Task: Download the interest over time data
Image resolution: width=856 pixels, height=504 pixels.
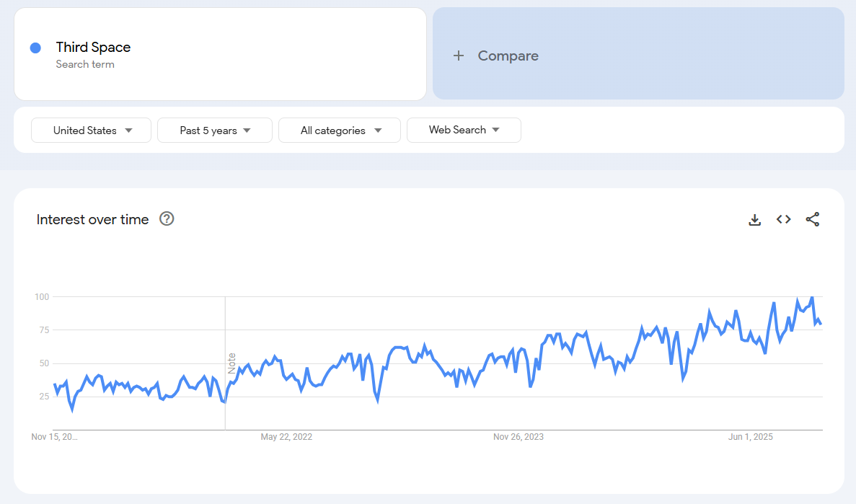Action: (754, 219)
